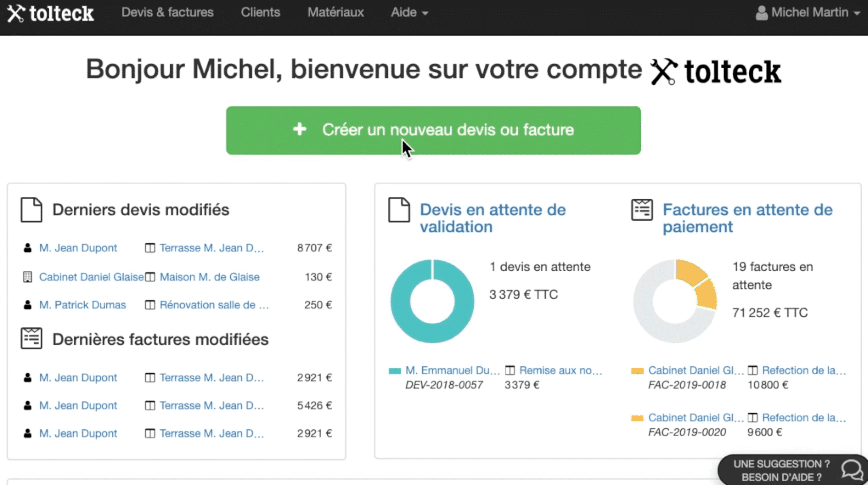Open the Maison M. de Glaise devis
868x485 pixels.
(209, 277)
